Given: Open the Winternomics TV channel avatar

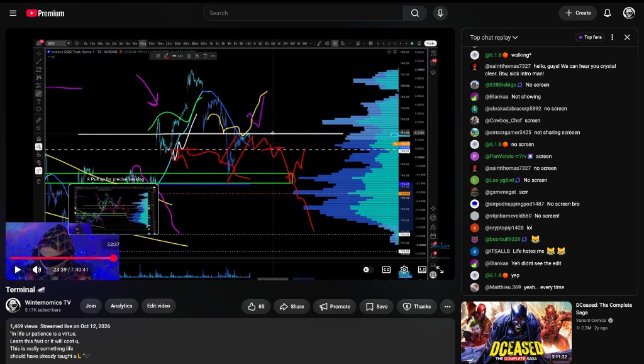Looking at the screenshot, I should pos(13,306).
